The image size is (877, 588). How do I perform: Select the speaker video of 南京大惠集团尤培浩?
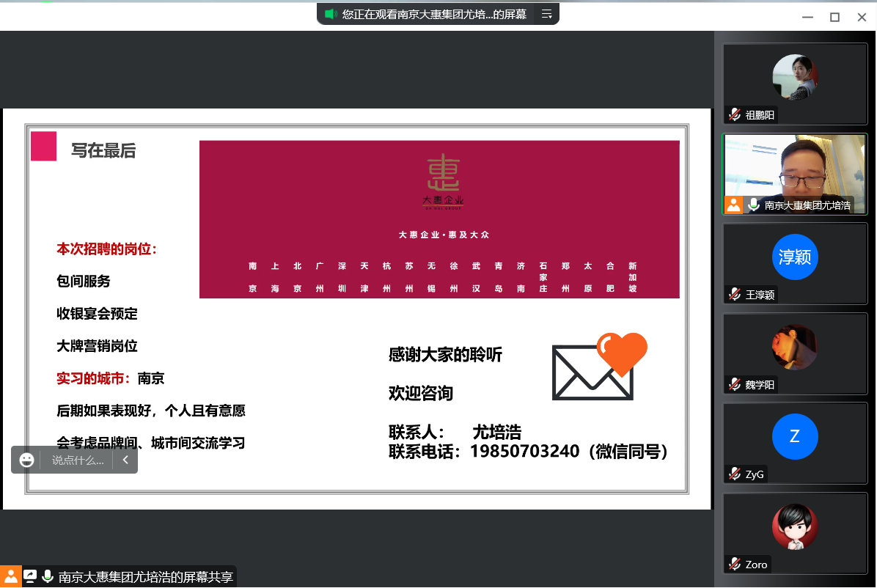(x=795, y=169)
